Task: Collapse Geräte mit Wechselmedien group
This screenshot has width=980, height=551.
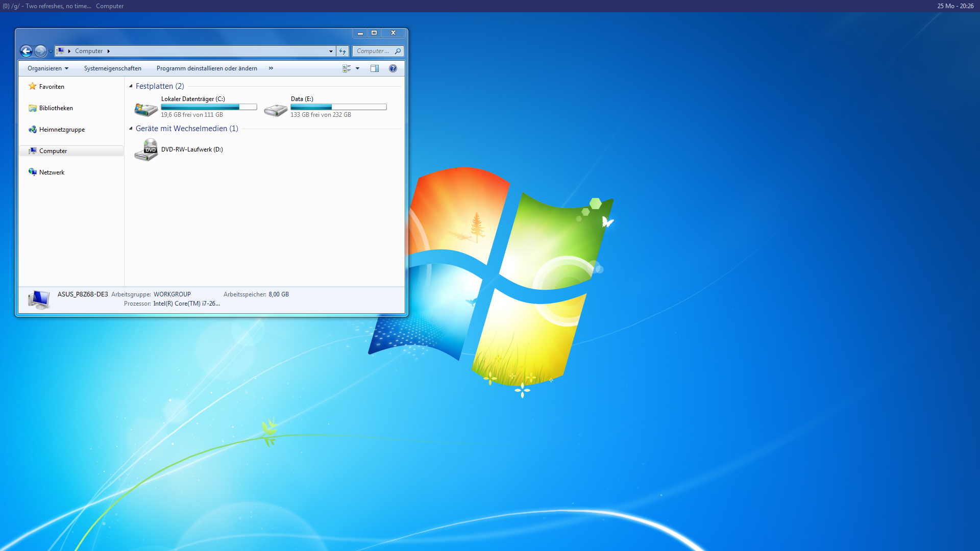Action: (131, 129)
